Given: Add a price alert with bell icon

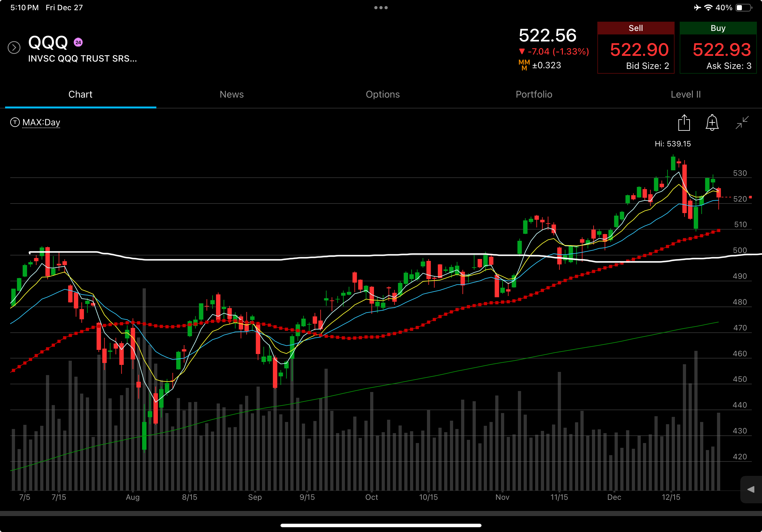Looking at the screenshot, I should pyautogui.click(x=712, y=123).
